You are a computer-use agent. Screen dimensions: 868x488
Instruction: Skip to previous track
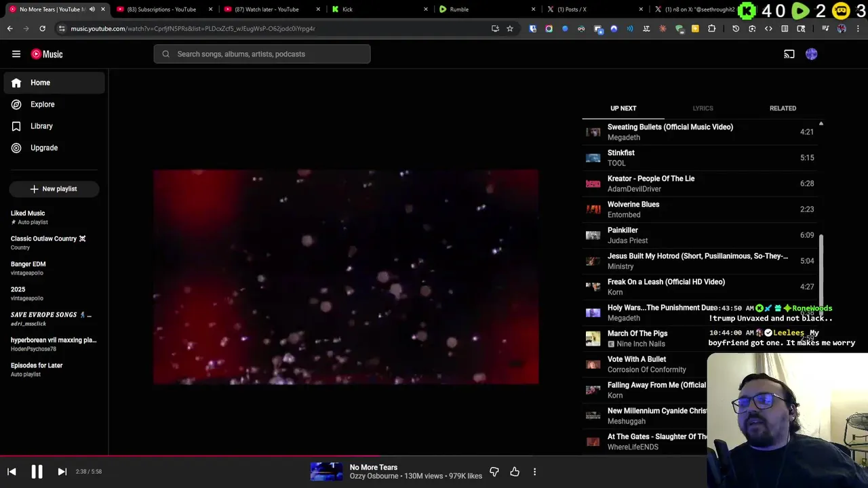coord(12,472)
